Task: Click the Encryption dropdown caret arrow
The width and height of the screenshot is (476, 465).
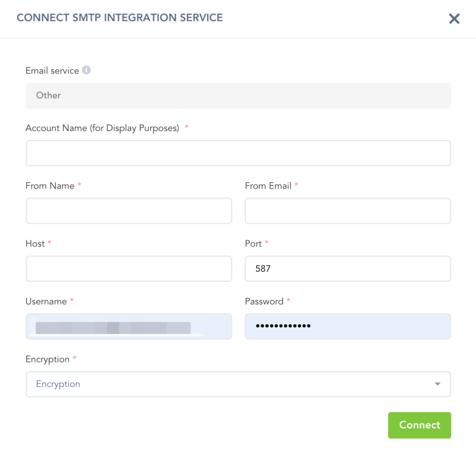Action: [x=437, y=384]
